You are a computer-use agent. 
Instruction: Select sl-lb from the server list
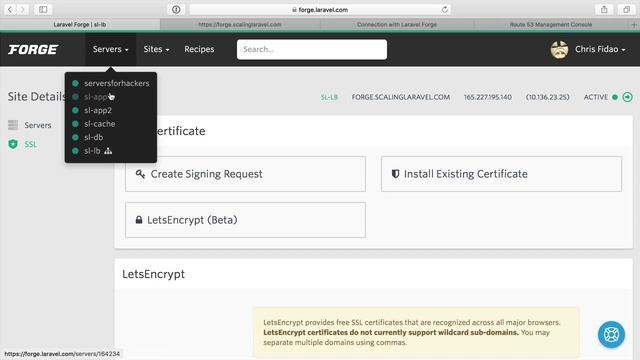tap(92, 151)
